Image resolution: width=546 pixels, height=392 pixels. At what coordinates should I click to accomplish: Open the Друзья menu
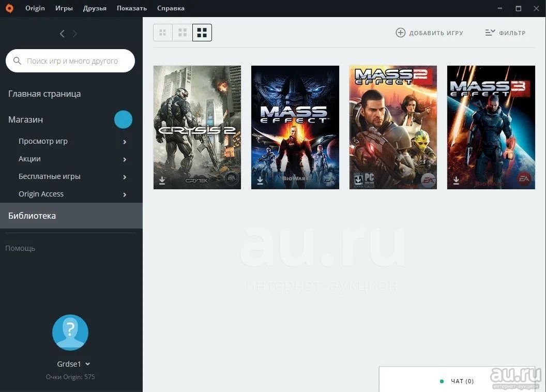click(x=95, y=8)
